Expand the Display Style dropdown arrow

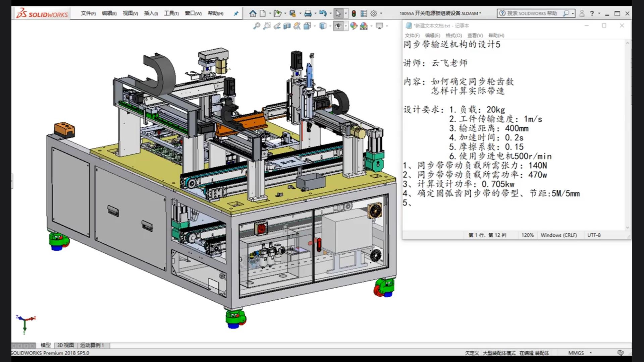pyautogui.click(x=330, y=26)
